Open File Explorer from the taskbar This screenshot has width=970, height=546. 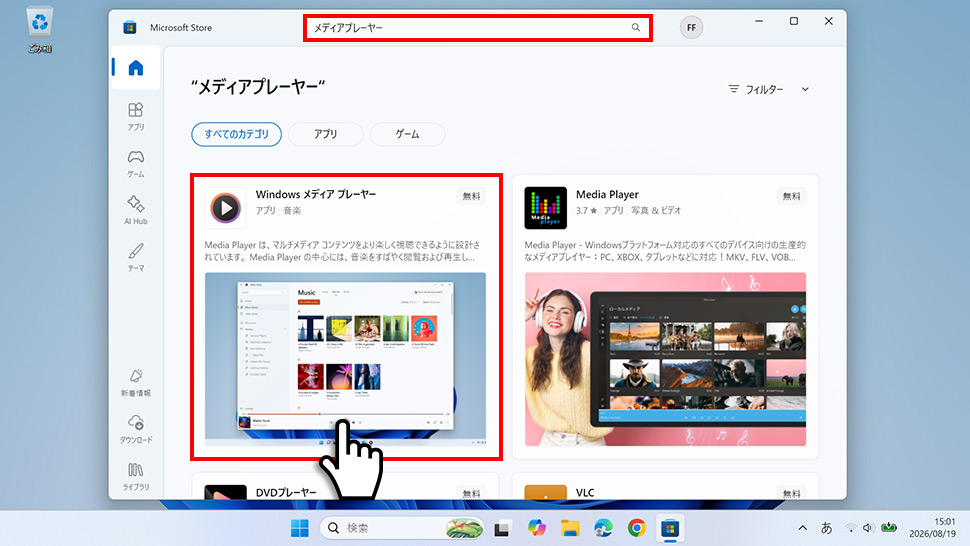click(x=570, y=528)
